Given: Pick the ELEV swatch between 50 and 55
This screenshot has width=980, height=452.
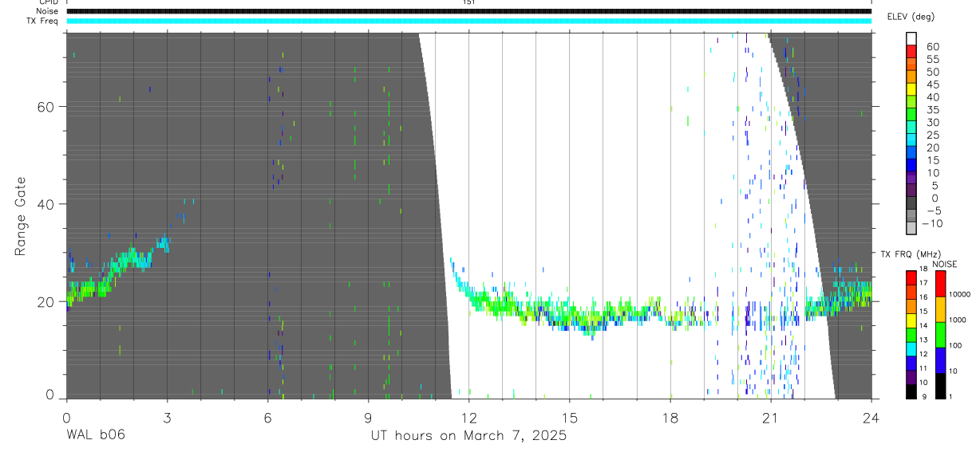Looking at the screenshot, I should point(911,65).
